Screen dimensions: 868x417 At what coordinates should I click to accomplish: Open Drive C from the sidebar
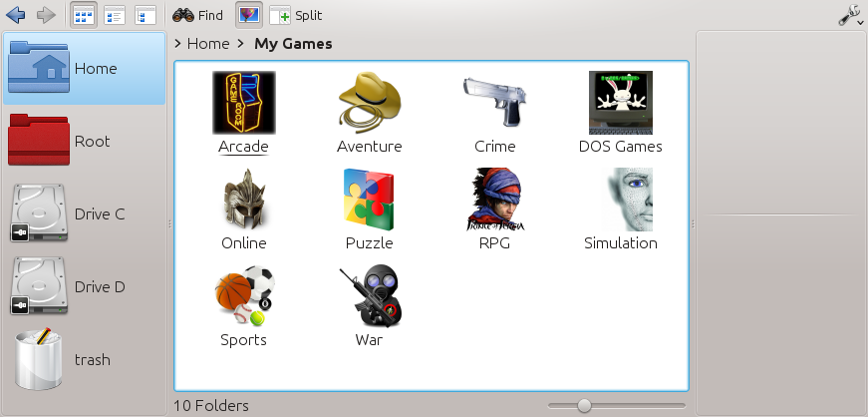(84, 214)
